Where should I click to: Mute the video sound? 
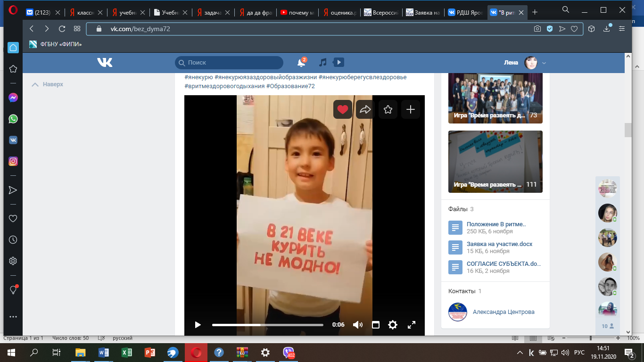point(358,325)
